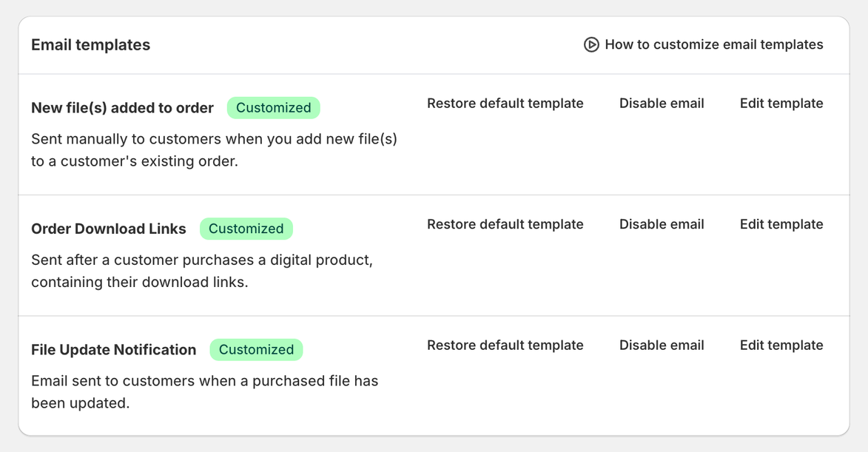Click description 'Email sent to customers when a purchased file'
This screenshot has height=452, width=868.
coord(205,391)
